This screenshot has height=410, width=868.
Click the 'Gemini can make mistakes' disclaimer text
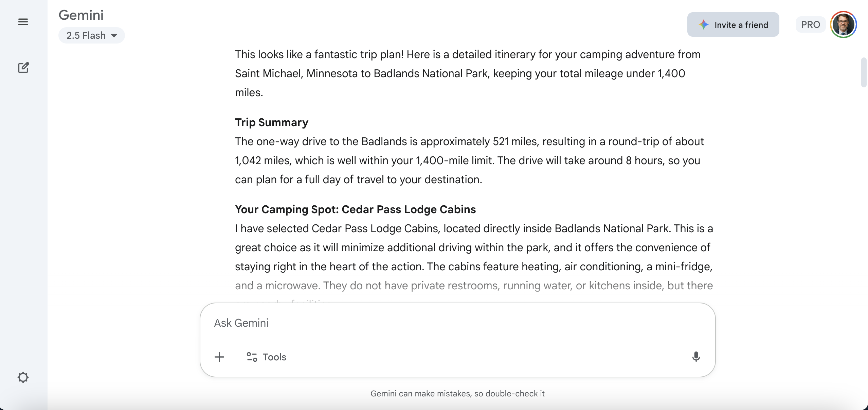point(458,393)
